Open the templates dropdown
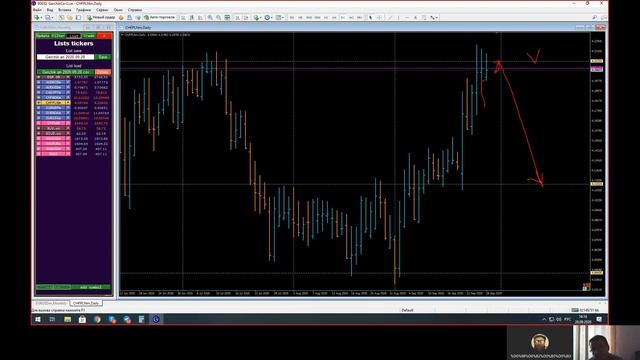The image size is (640, 360). click(x=279, y=18)
